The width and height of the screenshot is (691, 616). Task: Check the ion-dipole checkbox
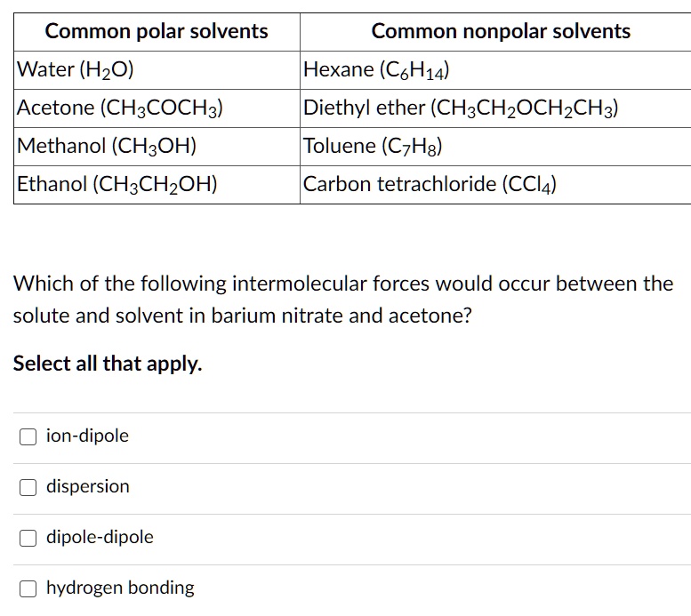coord(29,436)
